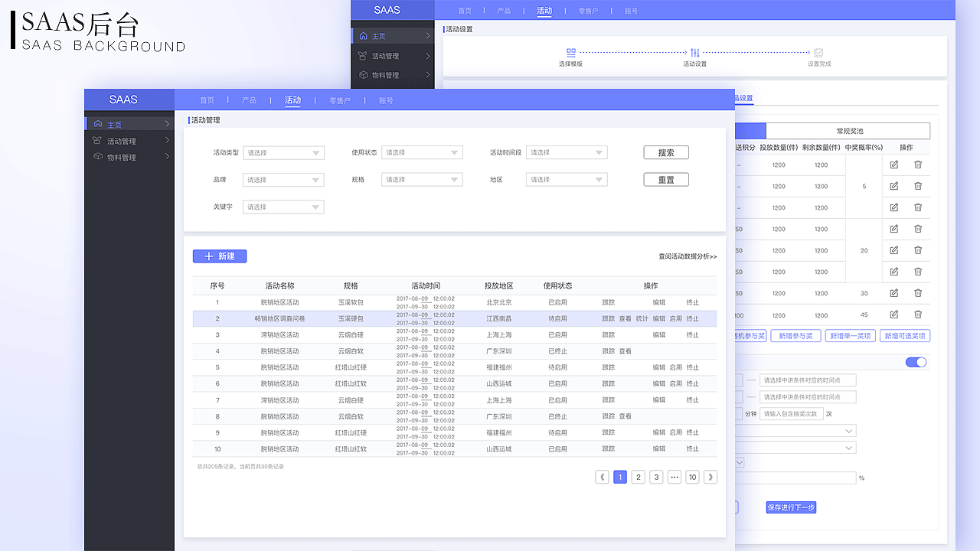Open the 产品 tab in the back window
980x551 pixels.
(x=504, y=11)
